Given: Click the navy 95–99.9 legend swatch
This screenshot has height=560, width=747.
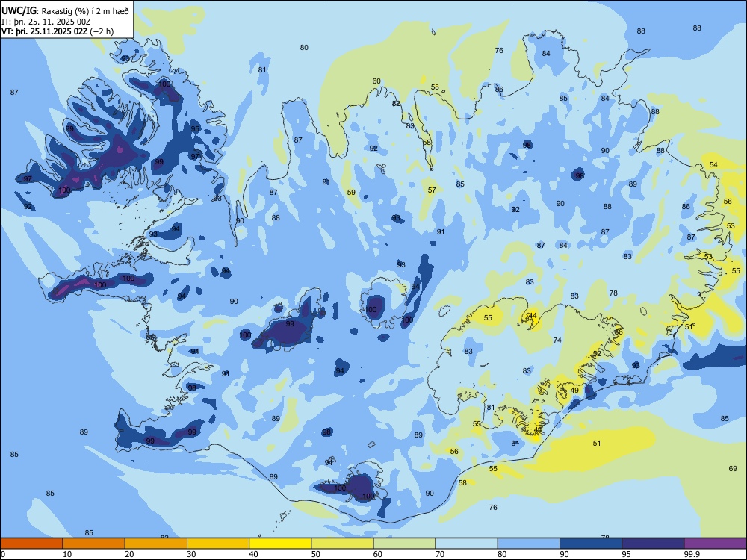Looking at the screenshot, I should [x=653, y=544].
